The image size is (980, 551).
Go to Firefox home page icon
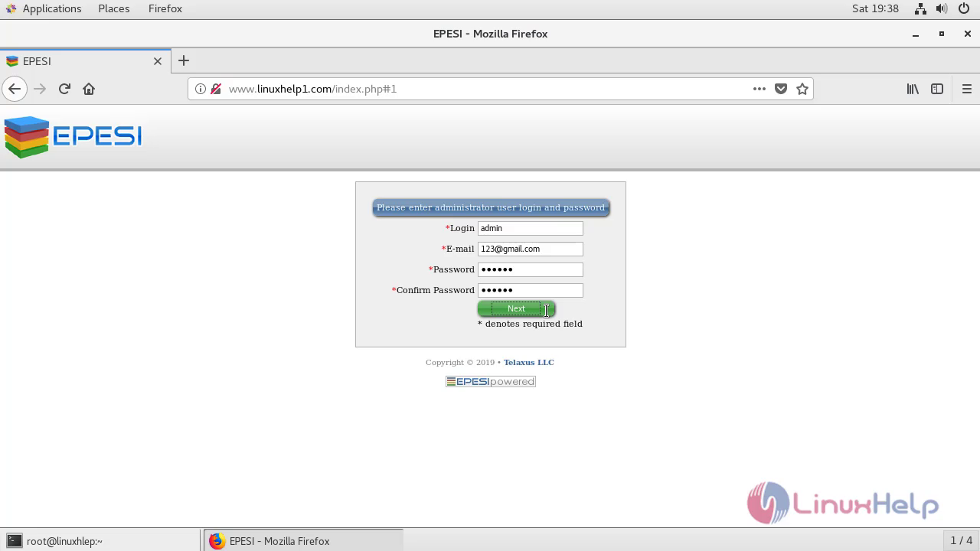coord(89,89)
